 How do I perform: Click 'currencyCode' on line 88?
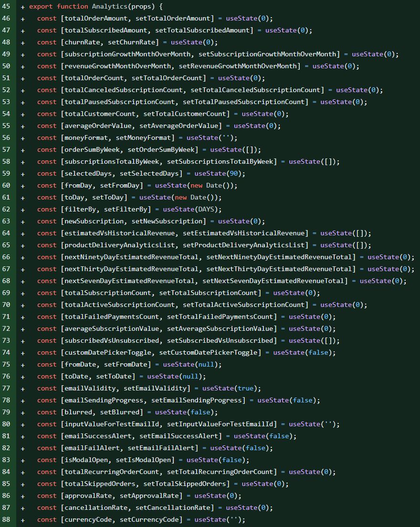click(x=88, y=520)
